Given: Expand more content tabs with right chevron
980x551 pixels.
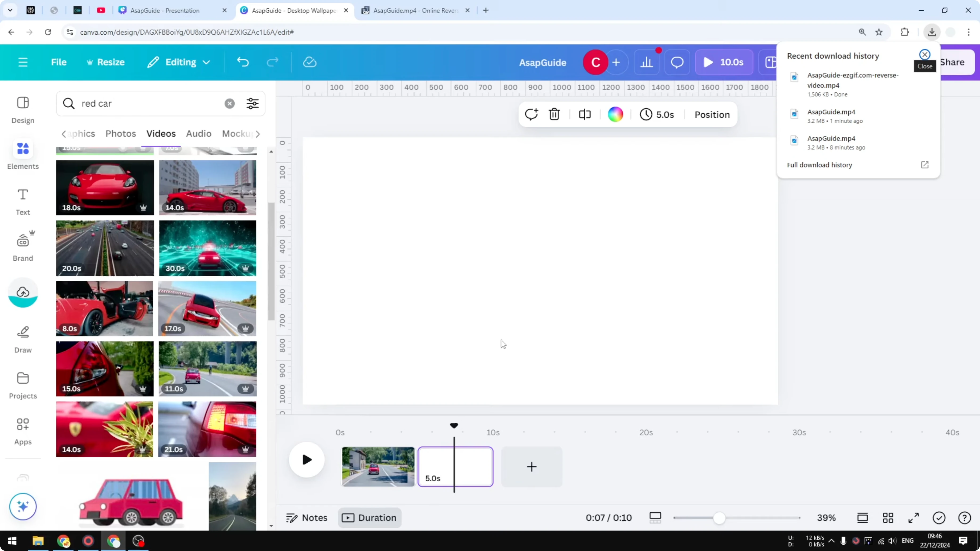Looking at the screenshot, I should tap(258, 134).
